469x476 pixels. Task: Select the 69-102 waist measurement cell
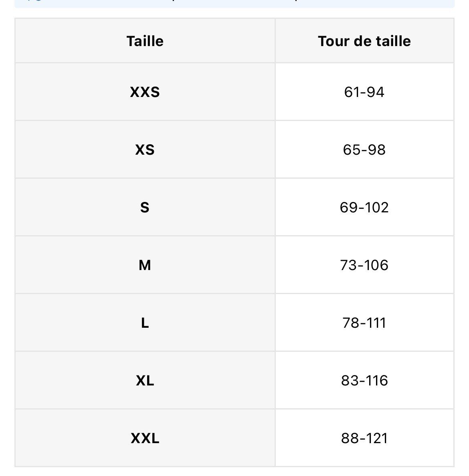click(x=364, y=207)
